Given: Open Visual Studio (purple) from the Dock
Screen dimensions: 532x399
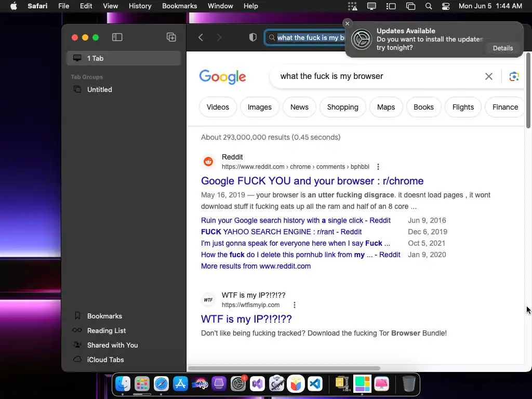Looking at the screenshot, I should coord(258,384).
